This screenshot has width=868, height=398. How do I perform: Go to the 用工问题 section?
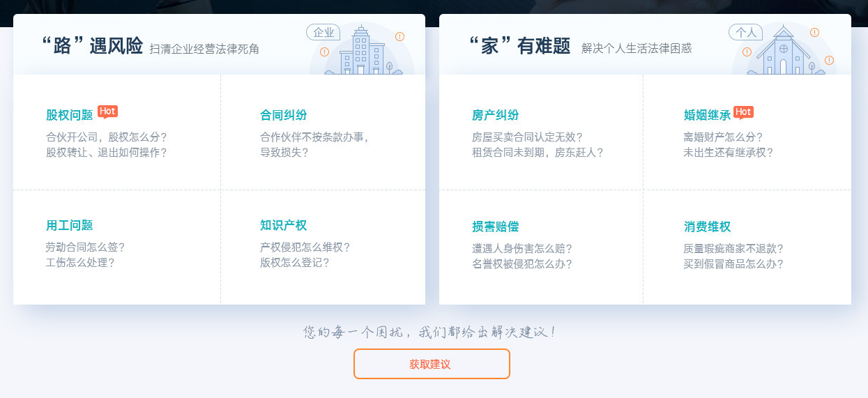click(70, 225)
